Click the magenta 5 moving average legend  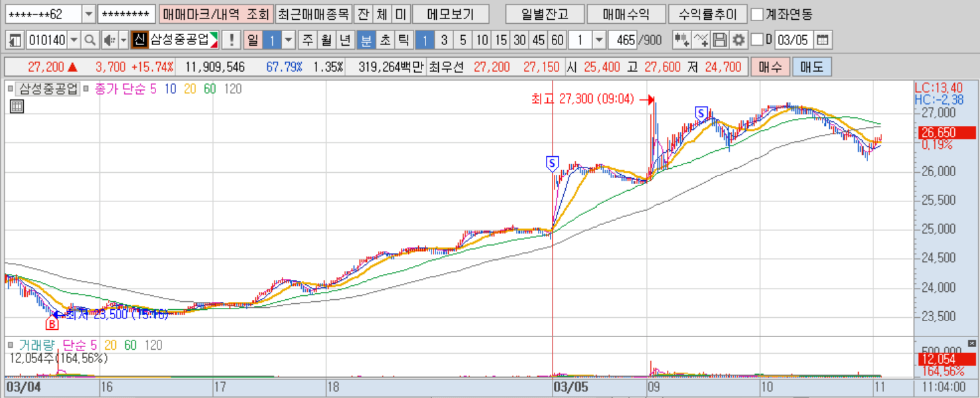pos(153,88)
